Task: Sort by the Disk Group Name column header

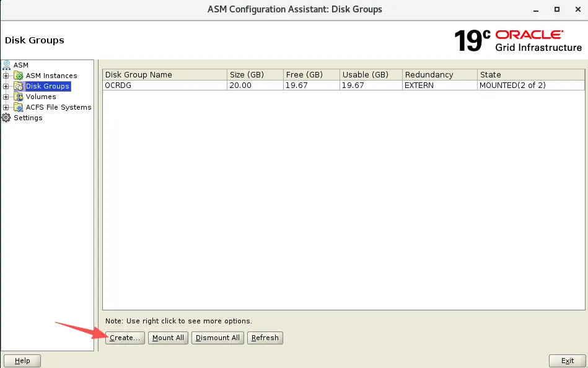Action: click(165, 74)
